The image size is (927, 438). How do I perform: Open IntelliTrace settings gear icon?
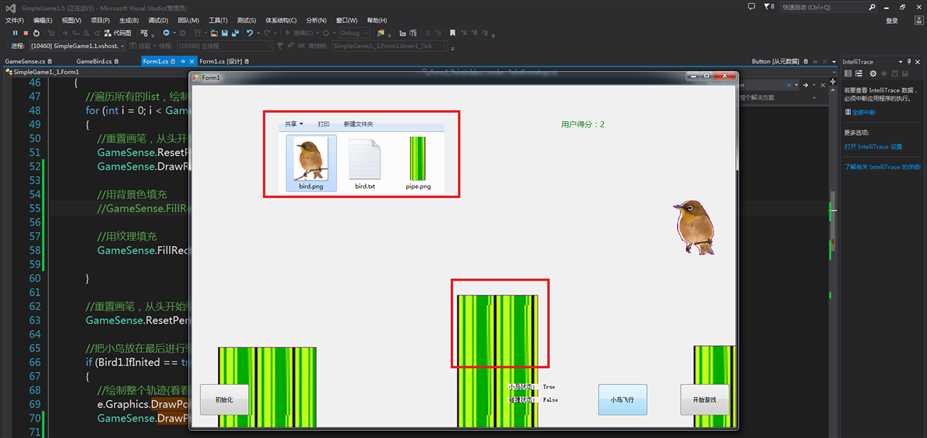click(x=872, y=73)
